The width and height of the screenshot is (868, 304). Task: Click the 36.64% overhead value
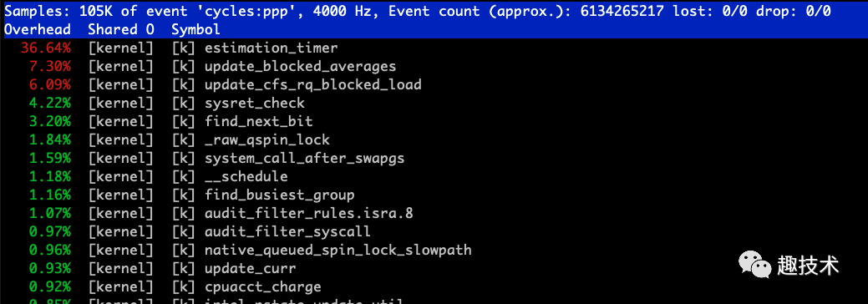click(46, 48)
